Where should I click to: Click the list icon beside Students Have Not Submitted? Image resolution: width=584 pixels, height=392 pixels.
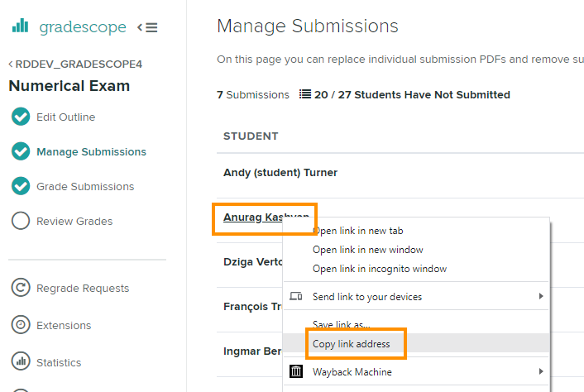tap(304, 94)
